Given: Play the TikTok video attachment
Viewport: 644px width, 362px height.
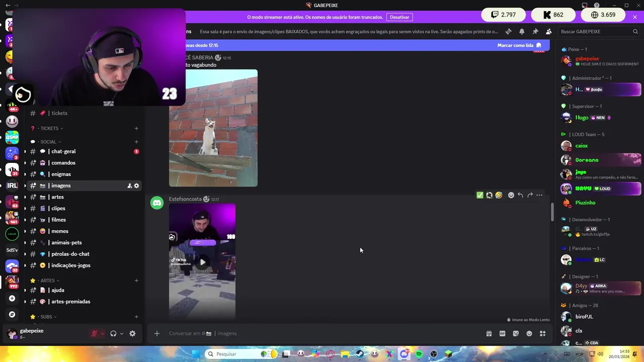Looking at the screenshot, I should pos(202,262).
